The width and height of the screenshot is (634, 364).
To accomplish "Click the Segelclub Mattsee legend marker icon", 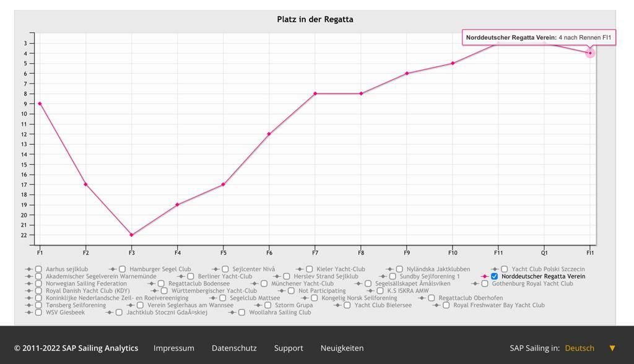I will 213,298.
